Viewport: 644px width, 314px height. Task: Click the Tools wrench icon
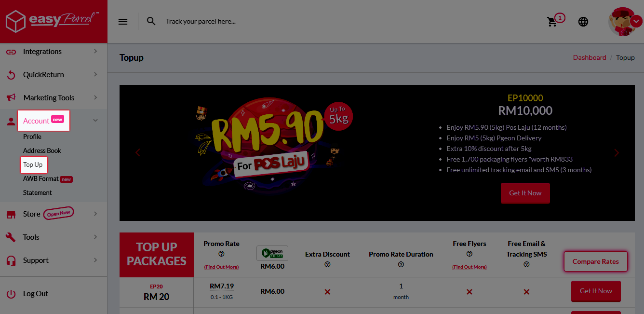click(x=11, y=237)
